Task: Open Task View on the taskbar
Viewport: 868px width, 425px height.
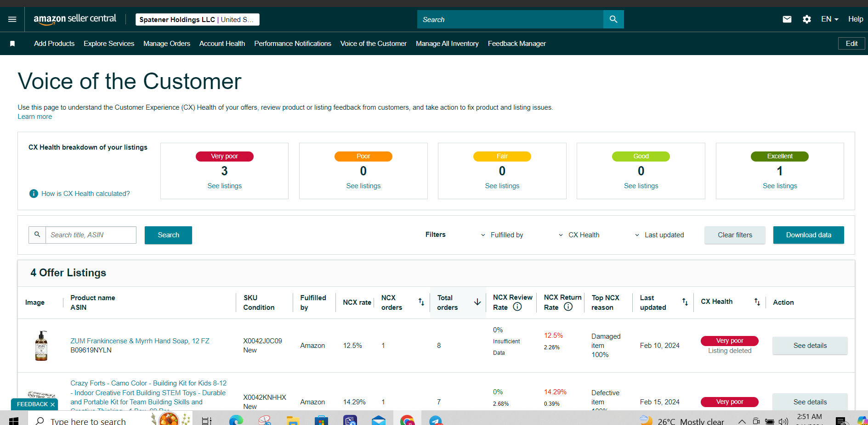Action: [207, 420]
